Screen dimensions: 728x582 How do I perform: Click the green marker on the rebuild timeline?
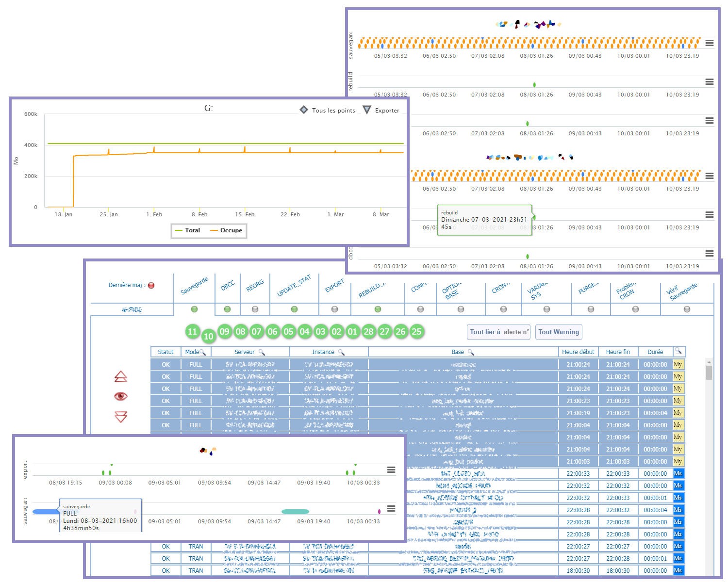point(534,85)
